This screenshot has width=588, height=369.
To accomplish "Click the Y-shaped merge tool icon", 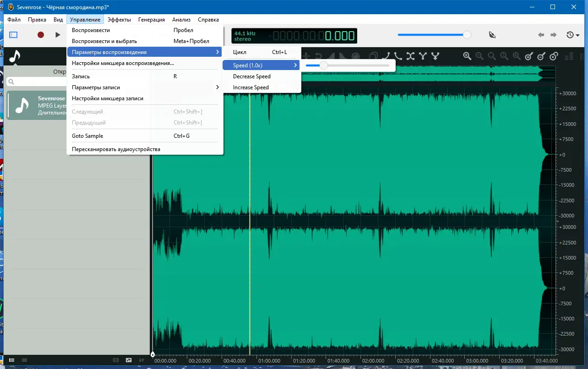I will 423,56.
